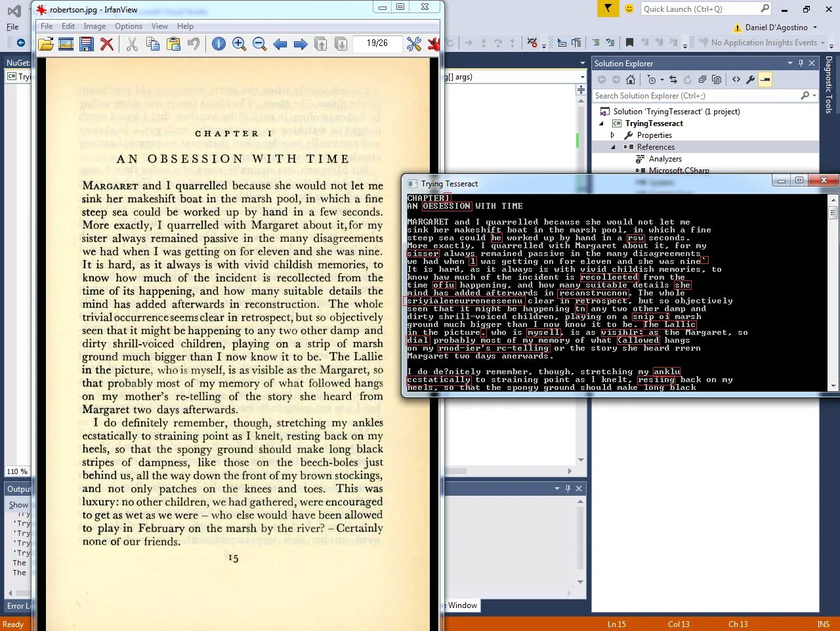Open Properties wrench in Solution Explorer toolbar
Viewport: 840px width, 631px height.
751,79
